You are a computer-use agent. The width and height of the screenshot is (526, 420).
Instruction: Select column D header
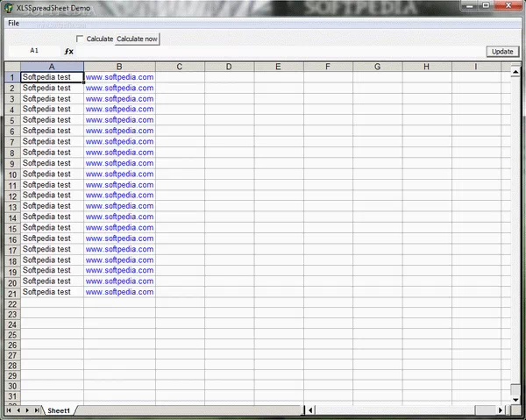click(x=229, y=67)
